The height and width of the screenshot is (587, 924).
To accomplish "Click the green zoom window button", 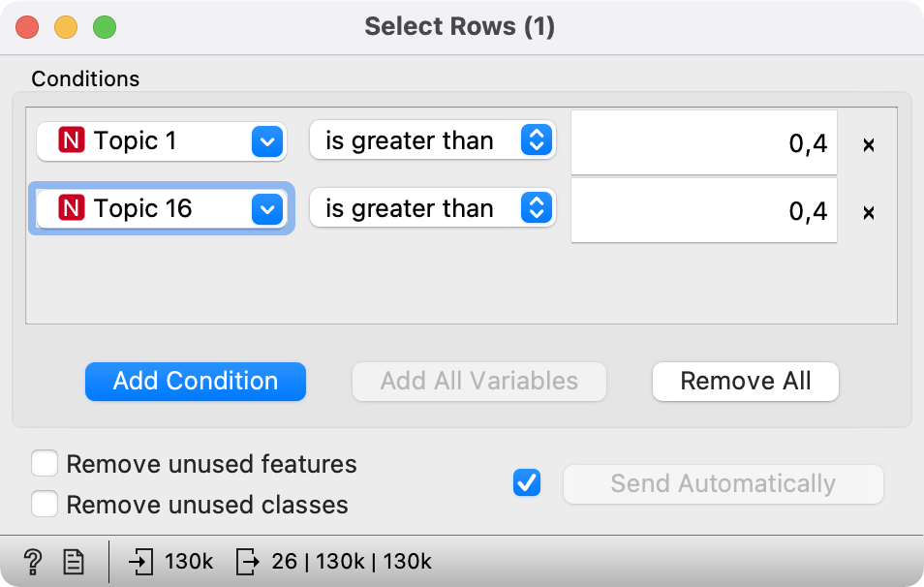I will (104, 27).
